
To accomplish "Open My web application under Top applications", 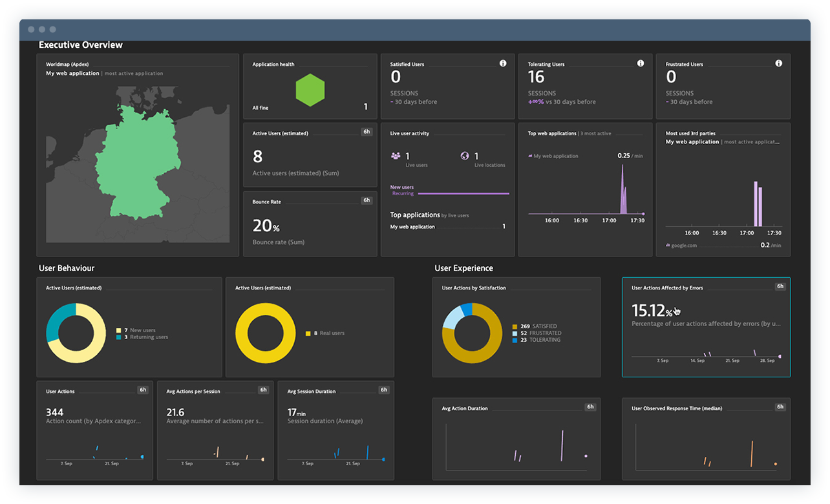I will click(x=412, y=226).
